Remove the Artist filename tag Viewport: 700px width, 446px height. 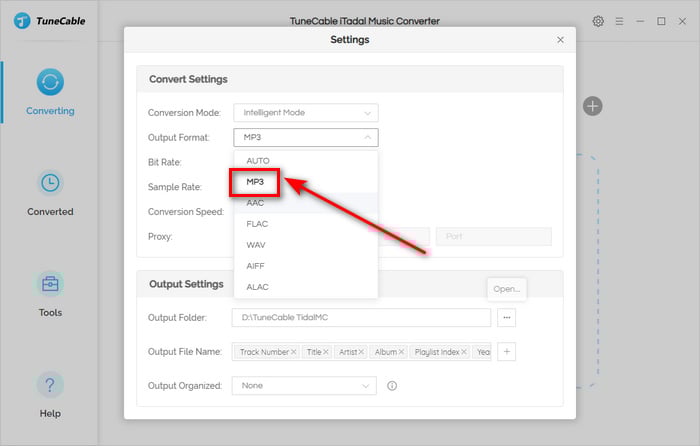click(x=361, y=352)
